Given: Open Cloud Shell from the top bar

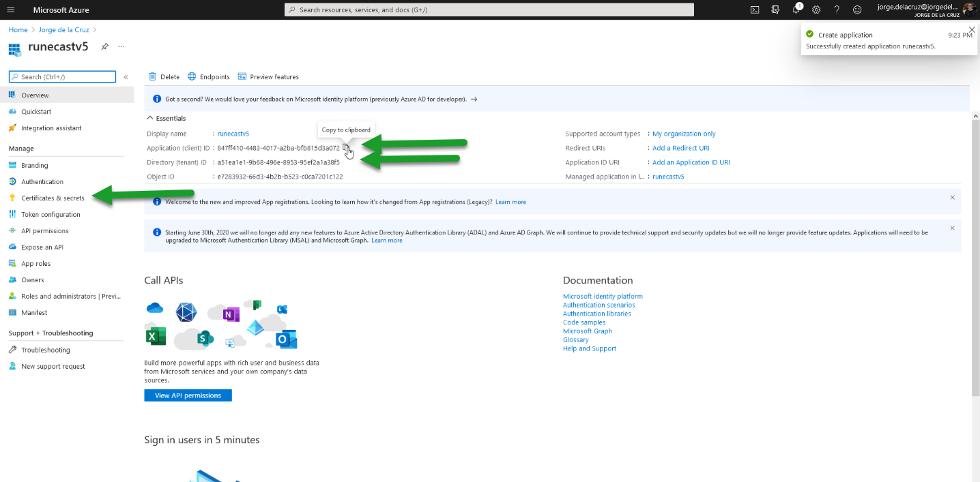Looking at the screenshot, I should pyautogui.click(x=755, y=10).
